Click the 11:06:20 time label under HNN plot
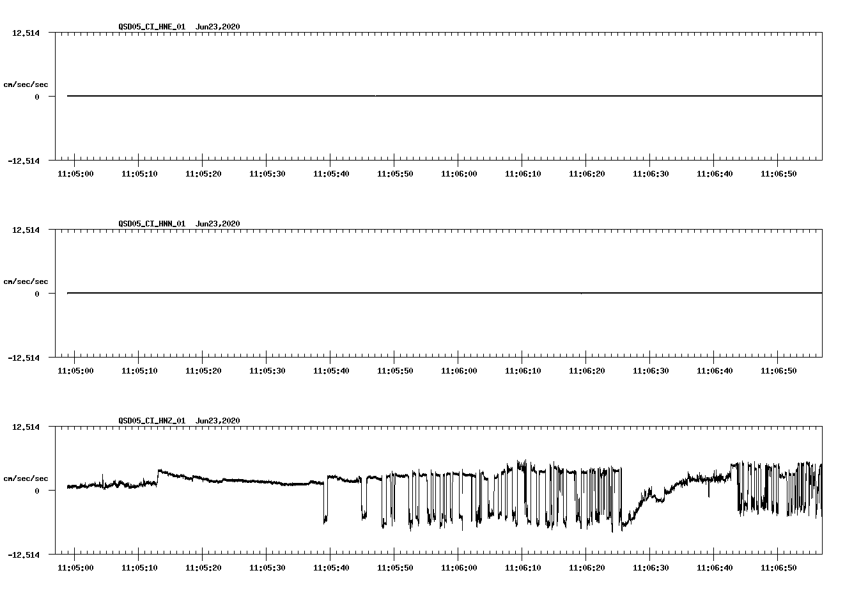The height and width of the screenshot is (591, 868). [x=587, y=371]
